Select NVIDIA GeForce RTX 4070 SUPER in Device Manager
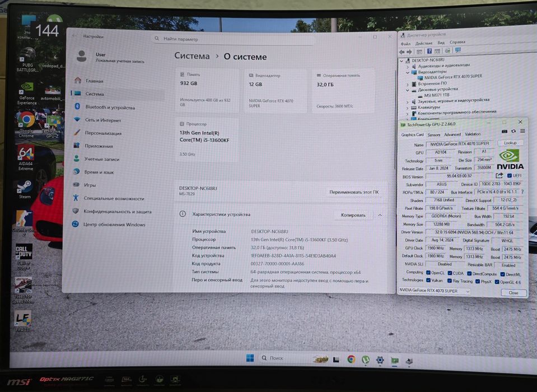The image size is (537, 392). click(453, 77)
